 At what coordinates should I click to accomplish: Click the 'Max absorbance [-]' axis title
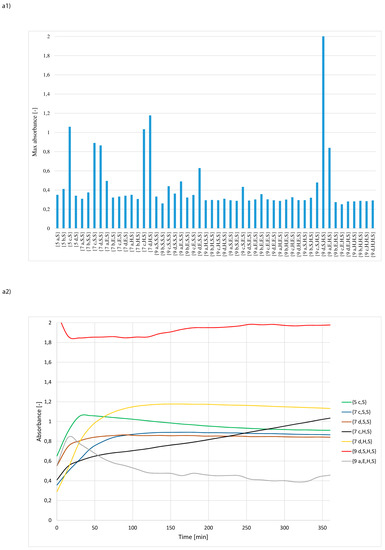pyautogui.click(x=35, y=132)
